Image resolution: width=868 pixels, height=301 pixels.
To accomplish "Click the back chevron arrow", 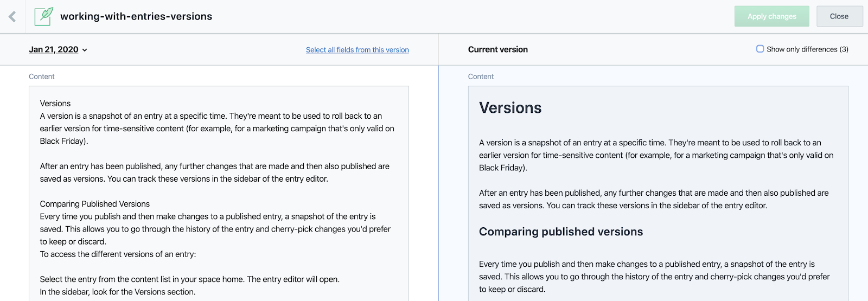I will point(12,17).
